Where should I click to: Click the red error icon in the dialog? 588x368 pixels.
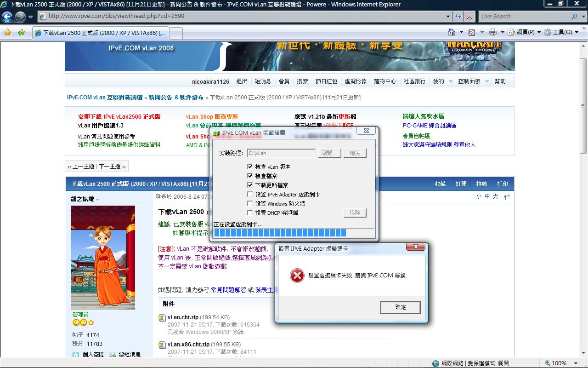[297, 276]
